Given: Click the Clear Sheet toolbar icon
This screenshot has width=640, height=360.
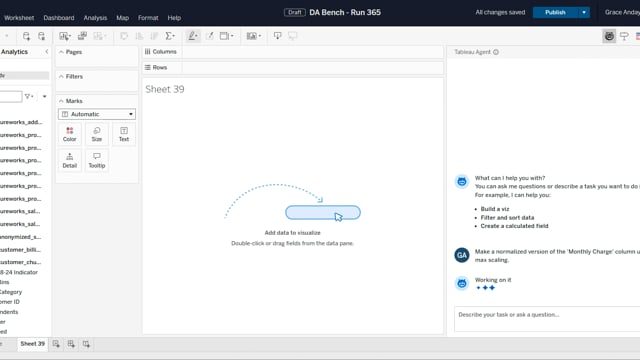Looking at the screenshot, I should [99, 36].
